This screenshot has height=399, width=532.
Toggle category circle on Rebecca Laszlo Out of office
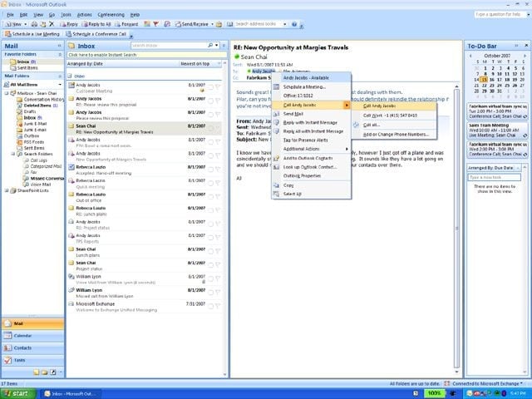click(210, 197)
